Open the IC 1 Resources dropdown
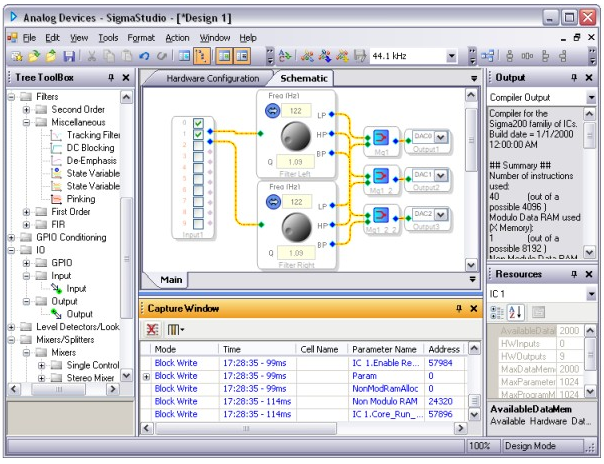The height and width of the screenshot is (464, 604). tap(591, 295)
